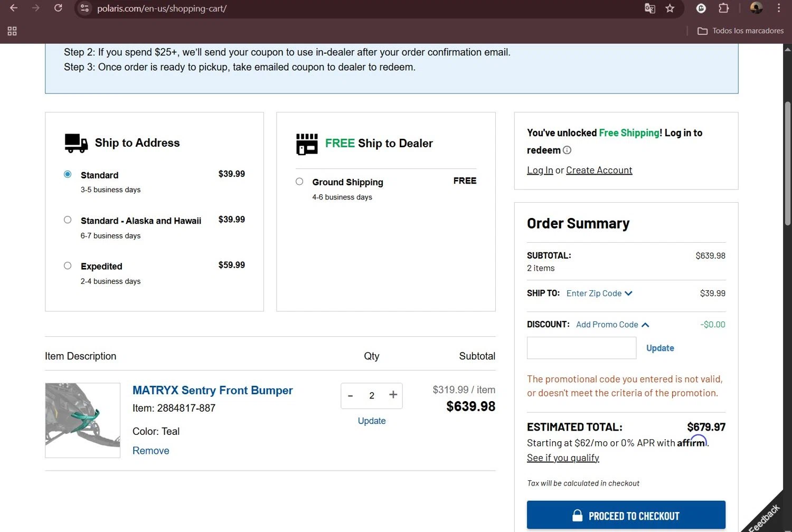Click the promo code input field
This screenshot has width=792, height=532.
pyautogui.click(x=581, y=348)
